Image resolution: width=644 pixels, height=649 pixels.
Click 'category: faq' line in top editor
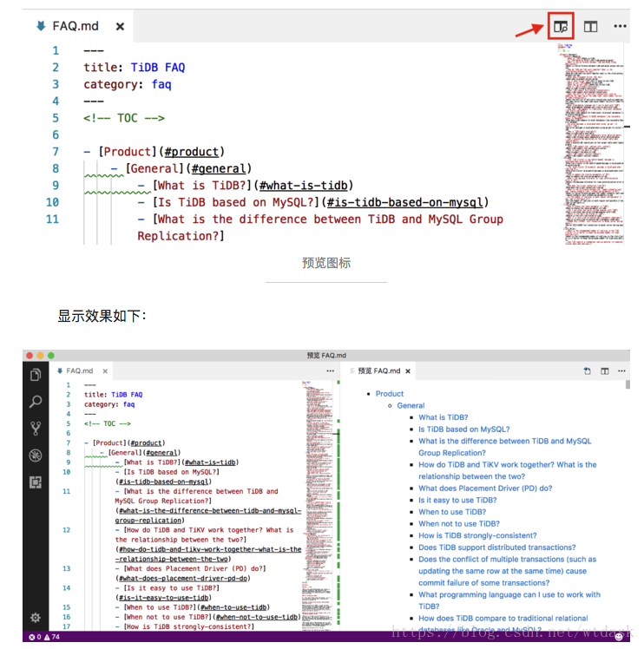(x=127, y=84)
